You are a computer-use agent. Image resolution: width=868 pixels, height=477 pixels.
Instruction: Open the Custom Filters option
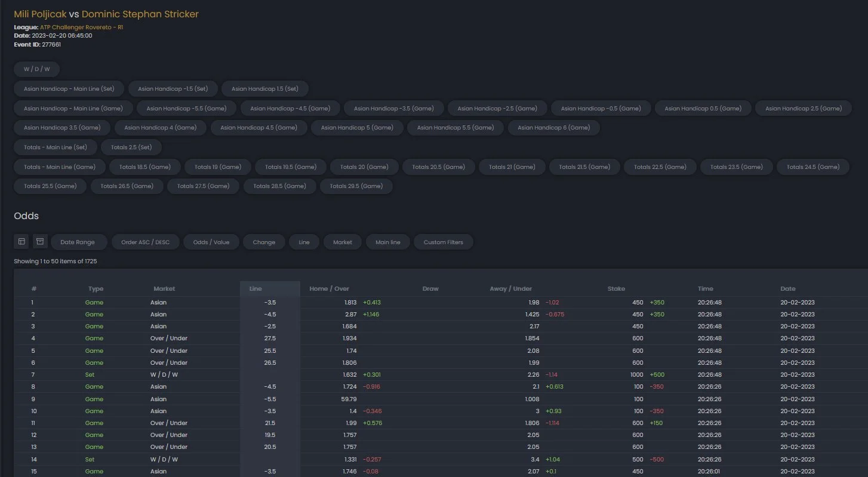click(x=443, y=242)
